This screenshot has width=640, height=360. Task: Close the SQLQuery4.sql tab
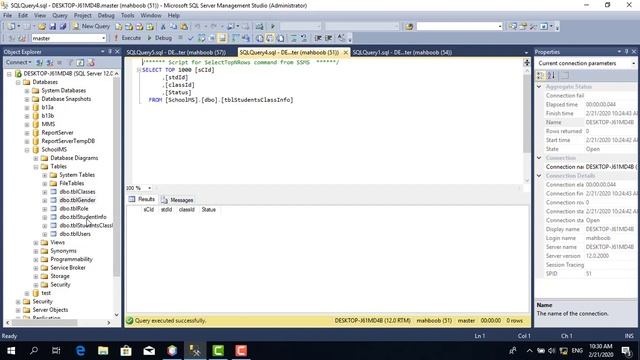tap(346, 52)
